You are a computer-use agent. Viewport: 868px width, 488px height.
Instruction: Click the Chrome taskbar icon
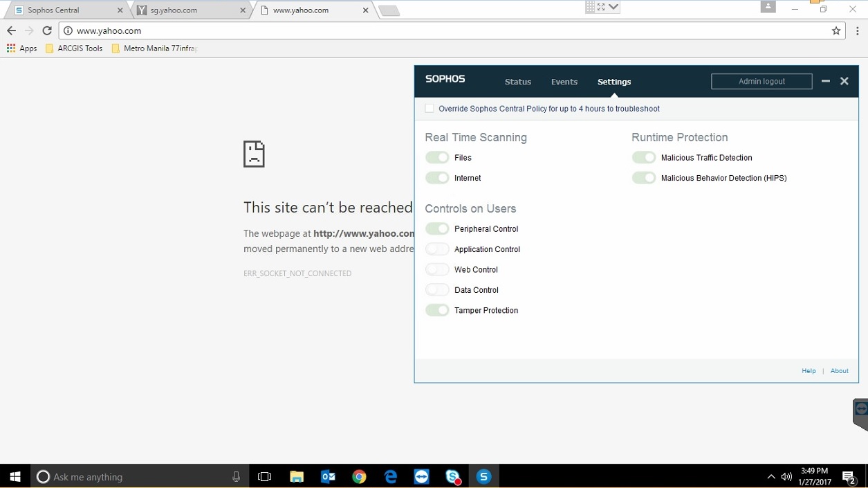point(359,476)
